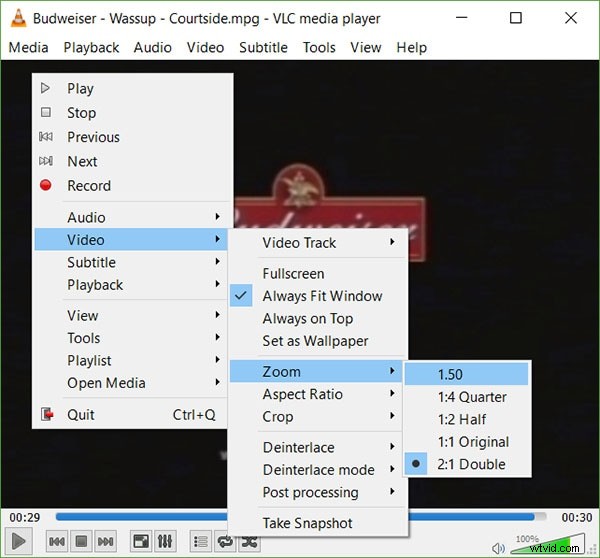Open Audio menu in menu bar

152,47
